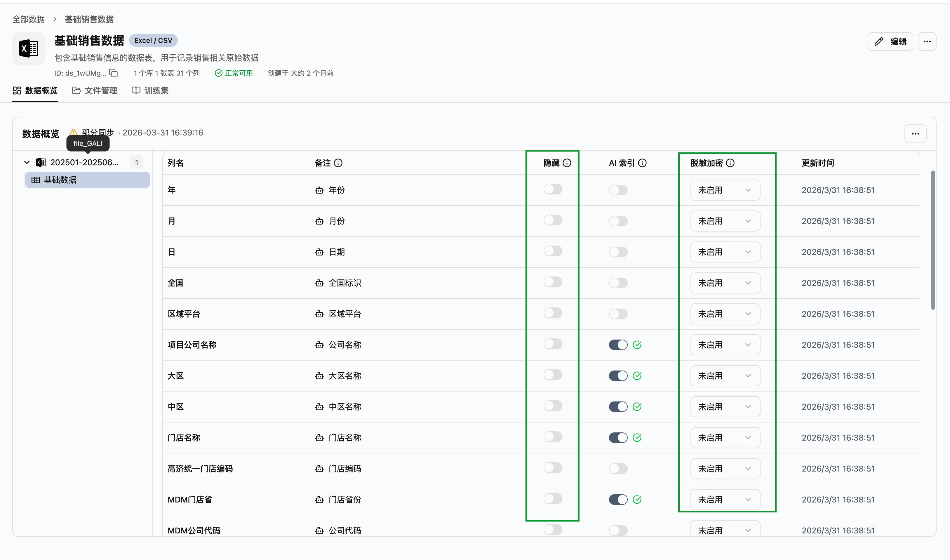This screenshot has height=560, width=950.
Task: Click robot icon in 月份 remark
Action: (319, 221)
